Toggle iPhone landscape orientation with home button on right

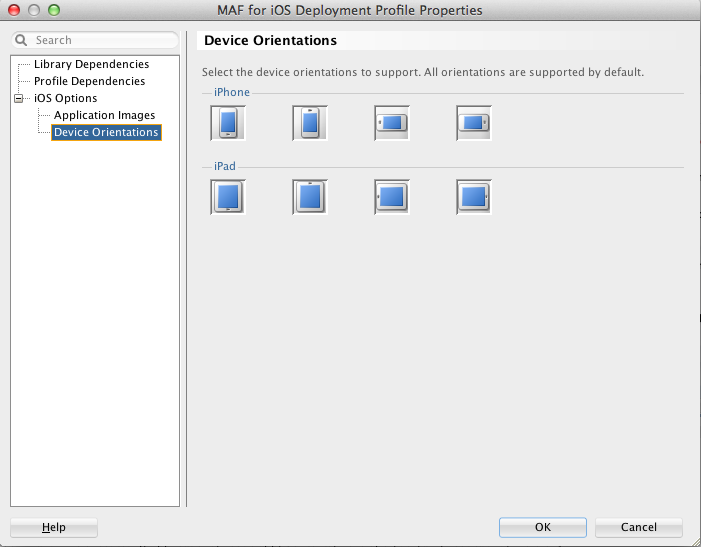click(474, 123)
